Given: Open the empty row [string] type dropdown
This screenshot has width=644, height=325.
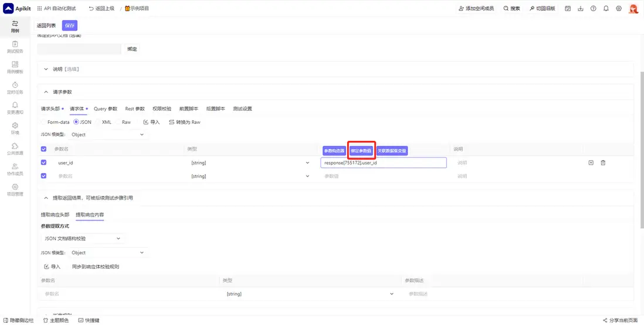Looking at the screenshot, I should pos(250,176).
